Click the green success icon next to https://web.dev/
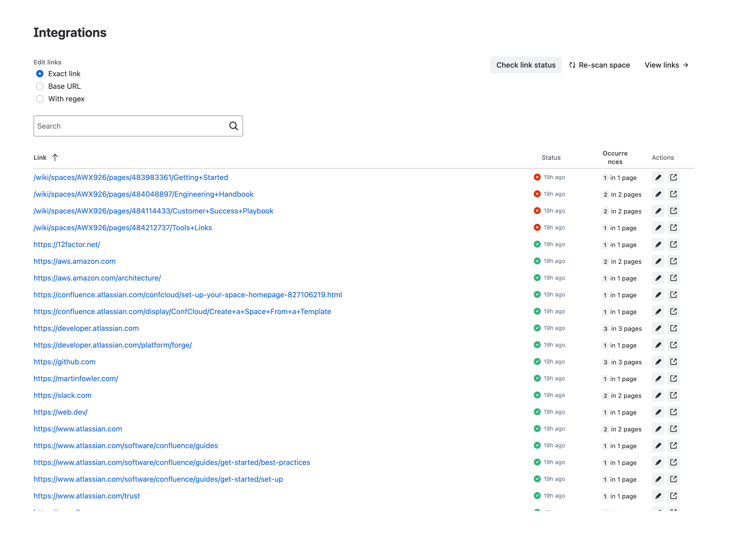Viewport: 734px width, 560px height. point(537,412)
